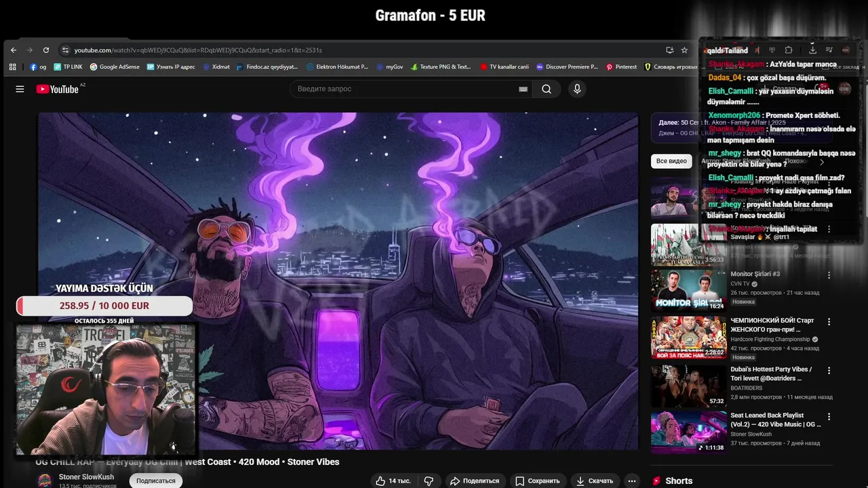Click the Stoner SlowKush channel name

point(86,477)
